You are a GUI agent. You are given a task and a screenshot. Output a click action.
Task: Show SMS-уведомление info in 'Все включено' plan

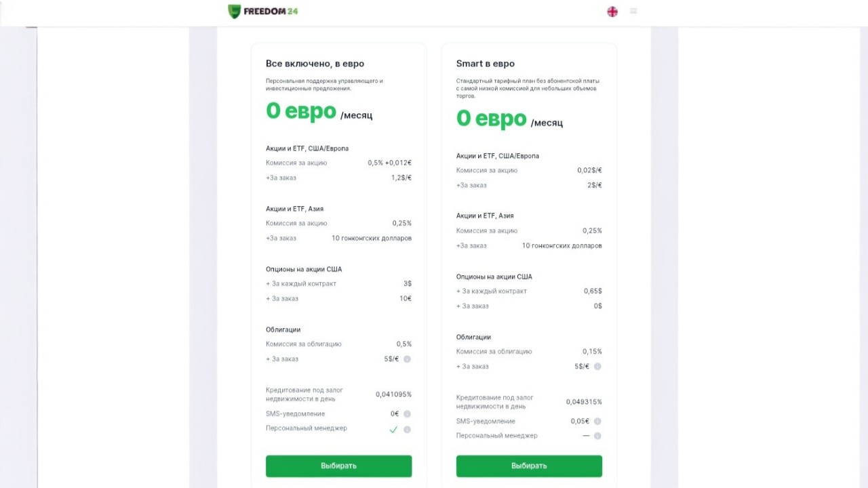(x=407, y=414)
